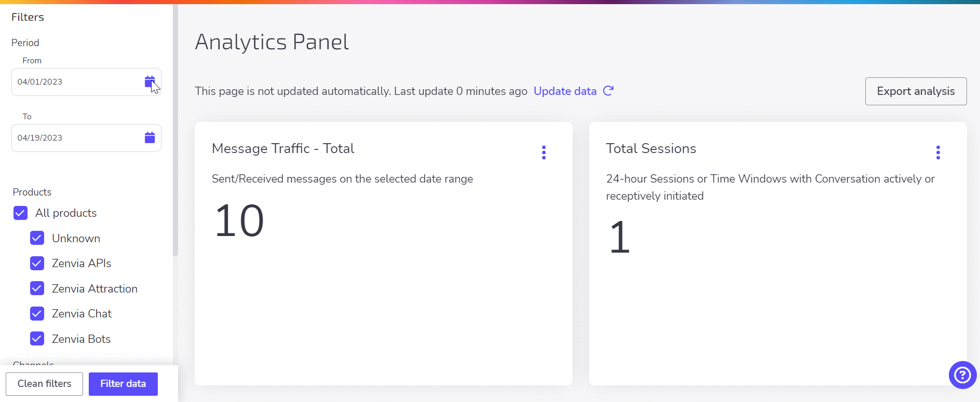This screenshot has height=402, width=980.
Task: Toggle the Zenvia Attraction checkbox
Action: (37, 288)
